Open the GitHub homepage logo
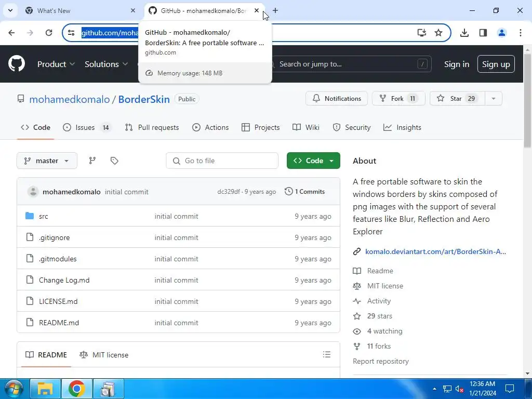 pyautogui.click(x=16, y=64)
